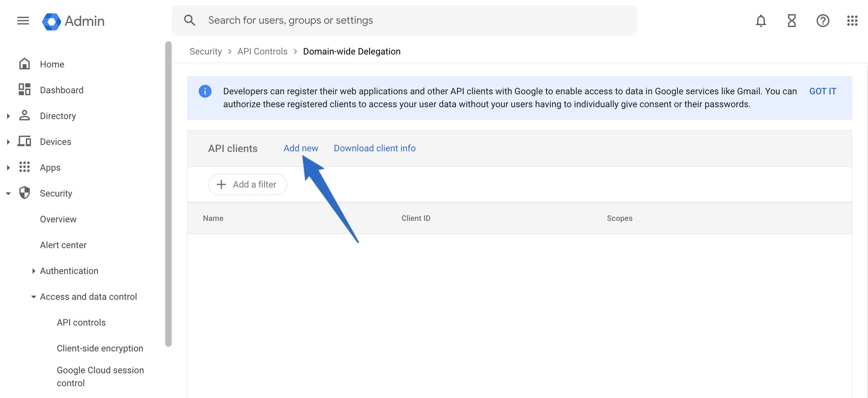Click API Controls breadcrumb link
Image resolution: width=868 pixels, height=398 pixels.
click(262, 51)
